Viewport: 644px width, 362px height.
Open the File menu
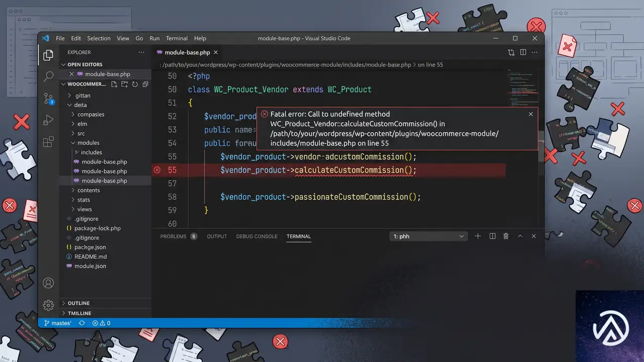[60, 38]
